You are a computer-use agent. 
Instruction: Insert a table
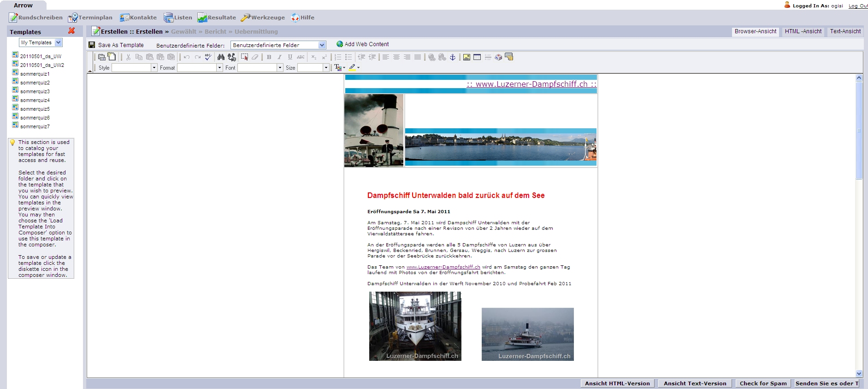477,57
